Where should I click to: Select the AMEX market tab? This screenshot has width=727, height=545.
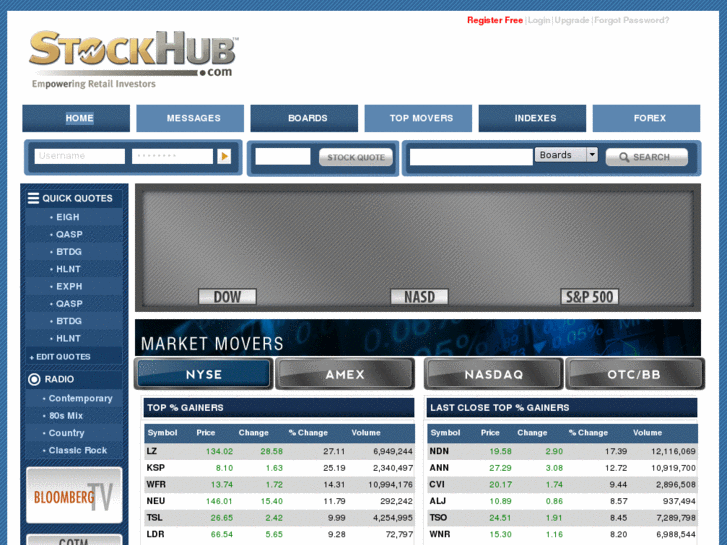click(x=345, y=374)
